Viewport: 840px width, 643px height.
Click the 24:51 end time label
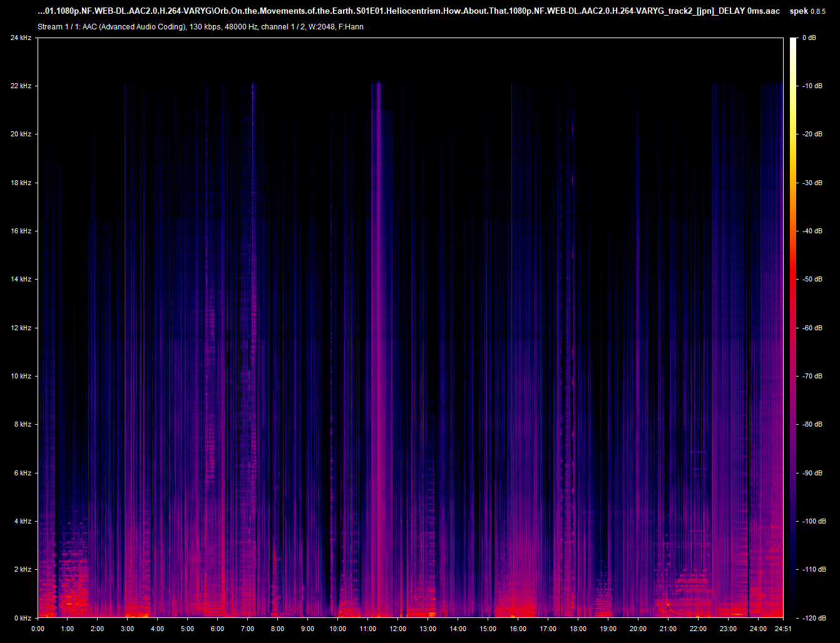782,629
